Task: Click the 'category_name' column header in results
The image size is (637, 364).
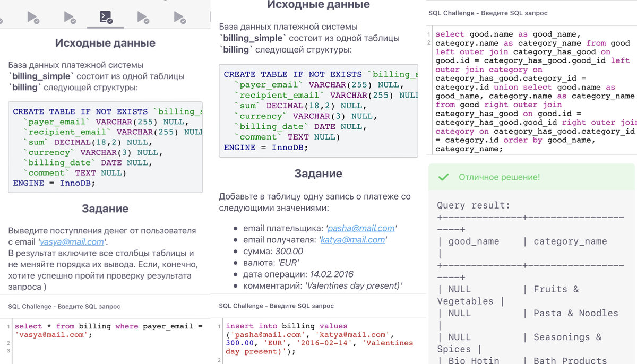Action: [570, 241]
